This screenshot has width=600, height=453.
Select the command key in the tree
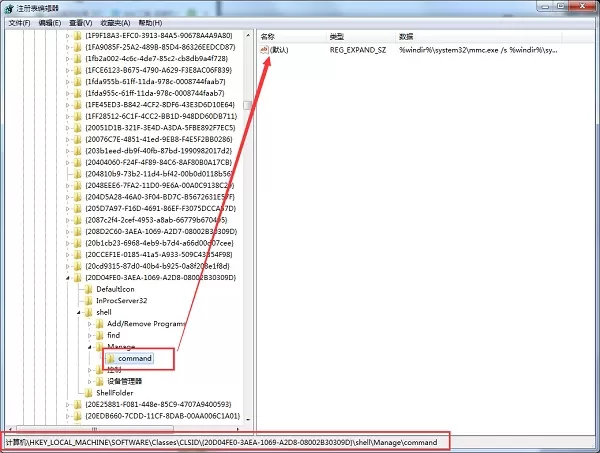coord(135,358)
